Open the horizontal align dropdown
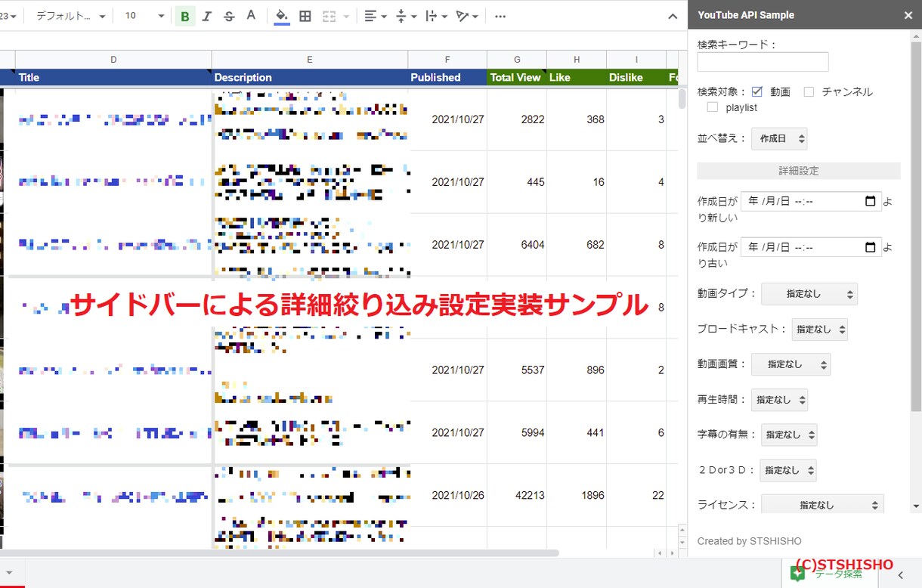 tap(375, 16)
